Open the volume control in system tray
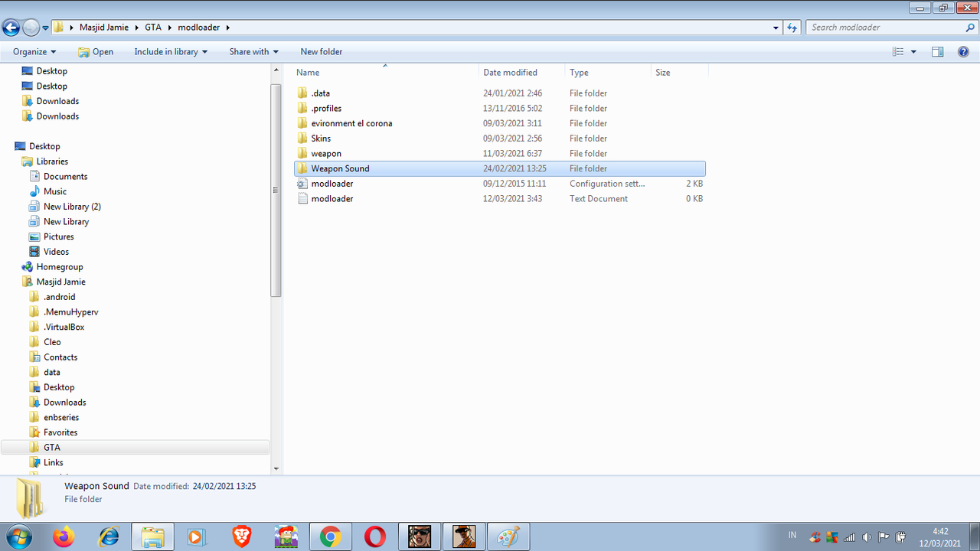Screen dimensions: 980x551 point(866,536)
